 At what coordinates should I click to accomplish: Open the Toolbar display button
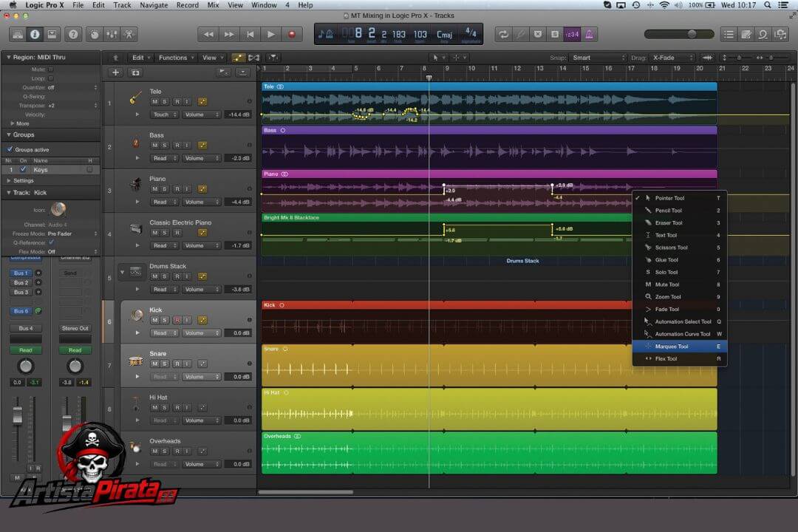(52, 35)
